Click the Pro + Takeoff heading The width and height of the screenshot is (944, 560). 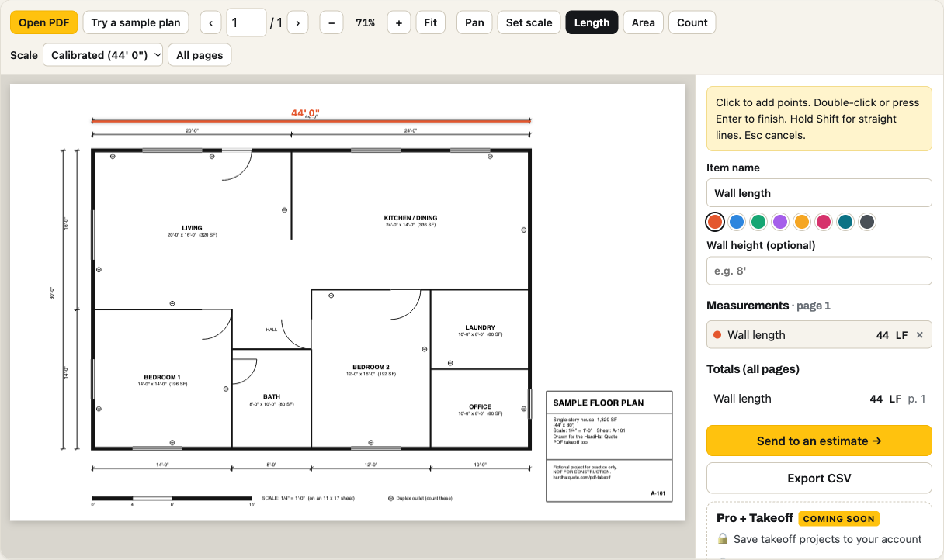(755, 518)
